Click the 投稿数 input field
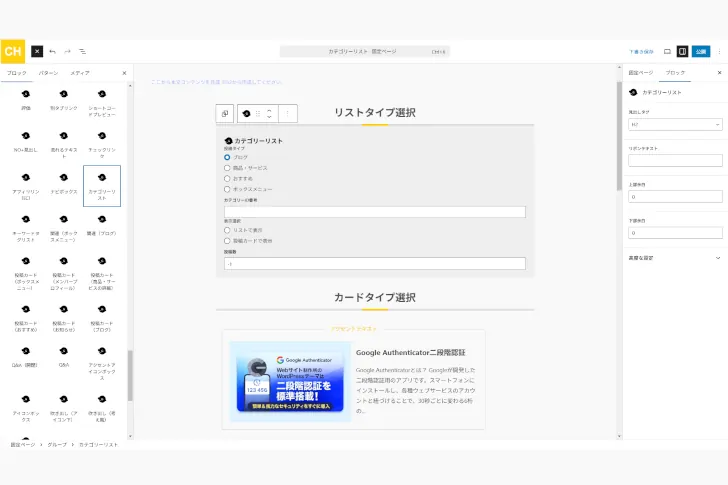The height and width of the screenshot is (485, 728). tap(375, 264)
